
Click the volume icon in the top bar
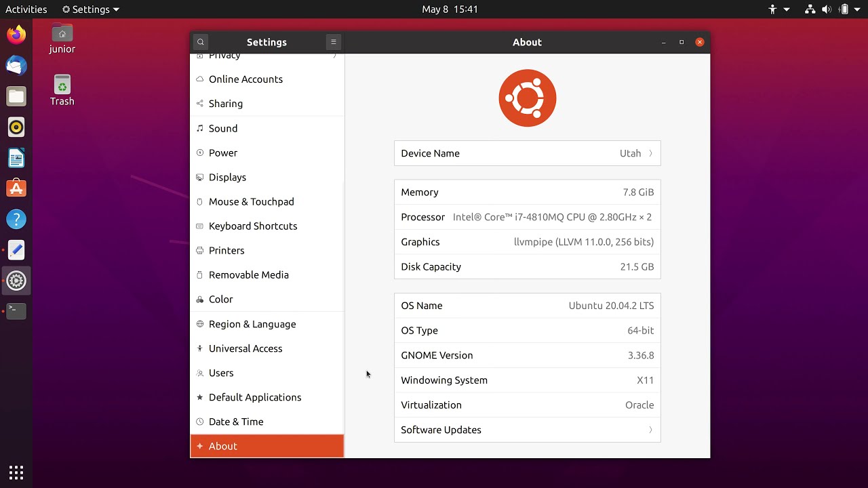pos(827,9)
